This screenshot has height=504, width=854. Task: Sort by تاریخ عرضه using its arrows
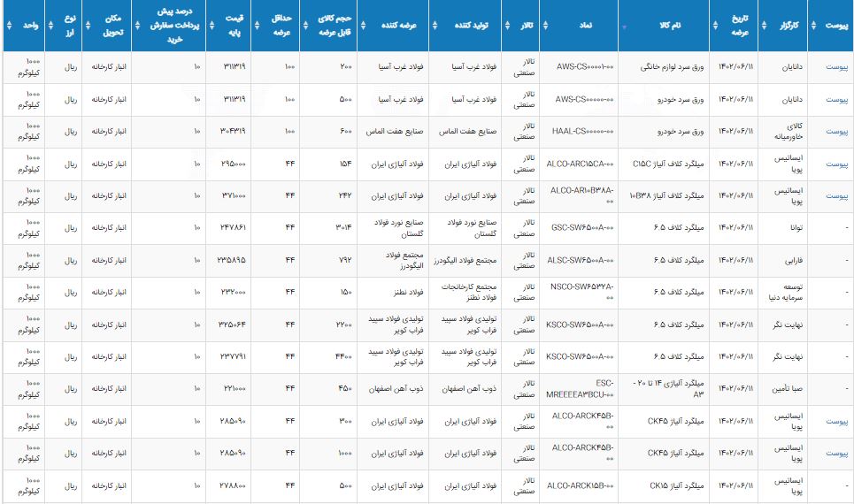pos(715,26)
